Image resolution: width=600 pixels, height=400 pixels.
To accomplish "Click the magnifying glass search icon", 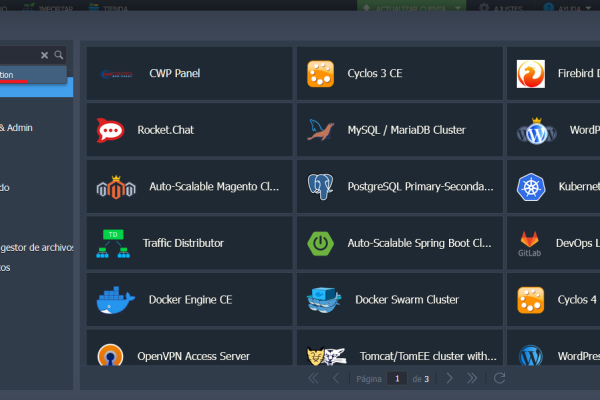I will (x=59, y=55).
